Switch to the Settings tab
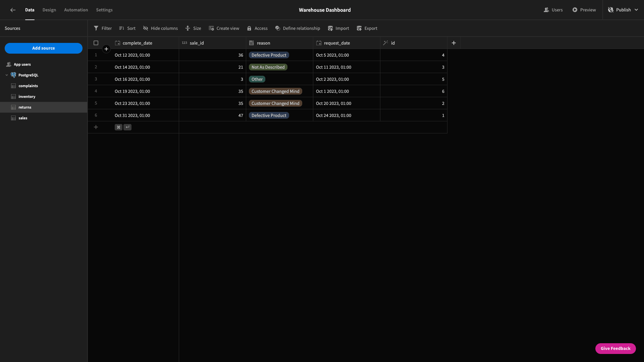The width and height of the screenshot is (644, 362). point(104,10)
